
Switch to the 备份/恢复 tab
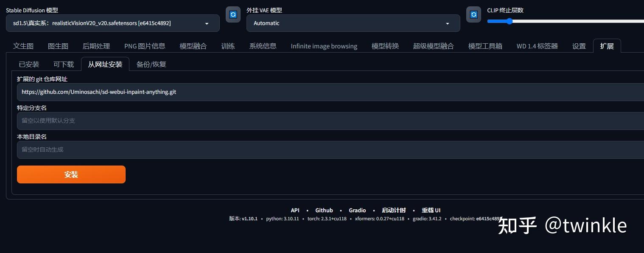tap(151, 64)
